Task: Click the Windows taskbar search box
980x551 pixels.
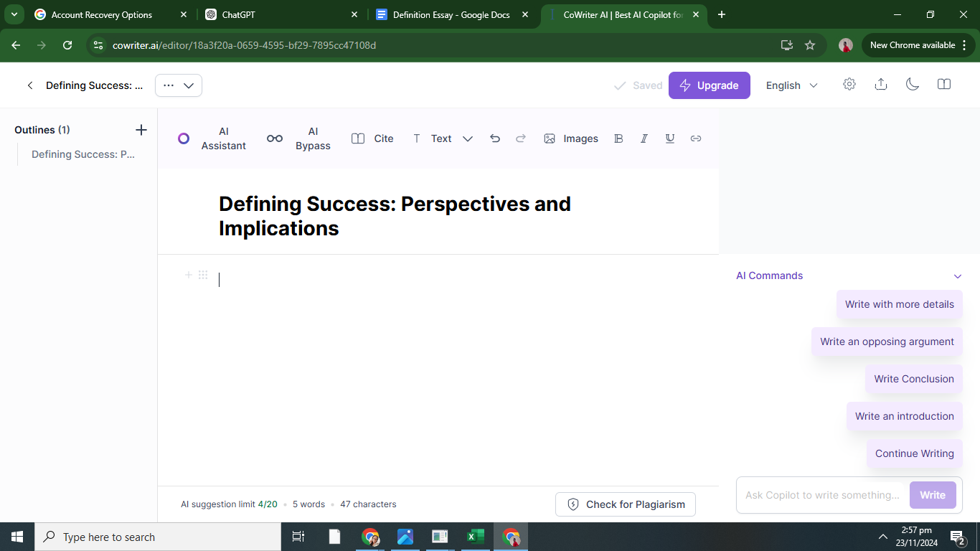Action: click(x=158, y=537)
